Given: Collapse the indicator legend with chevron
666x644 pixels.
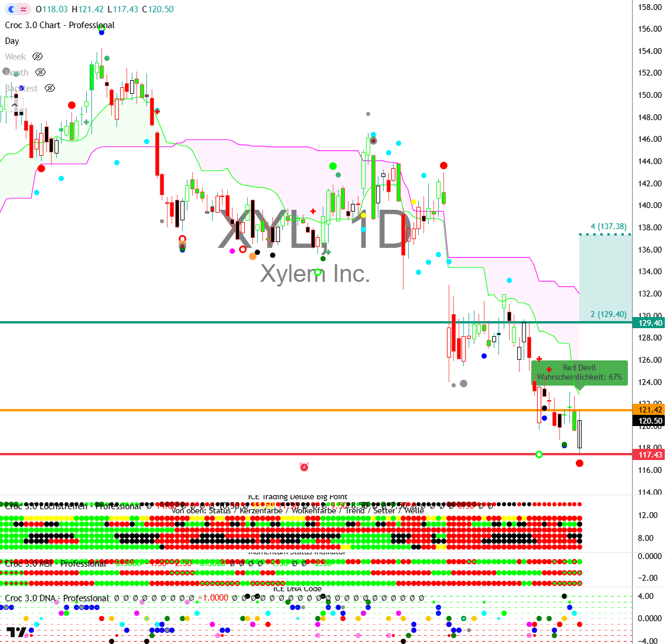Looking at the screenshot, I should click(x=15, y=105).
